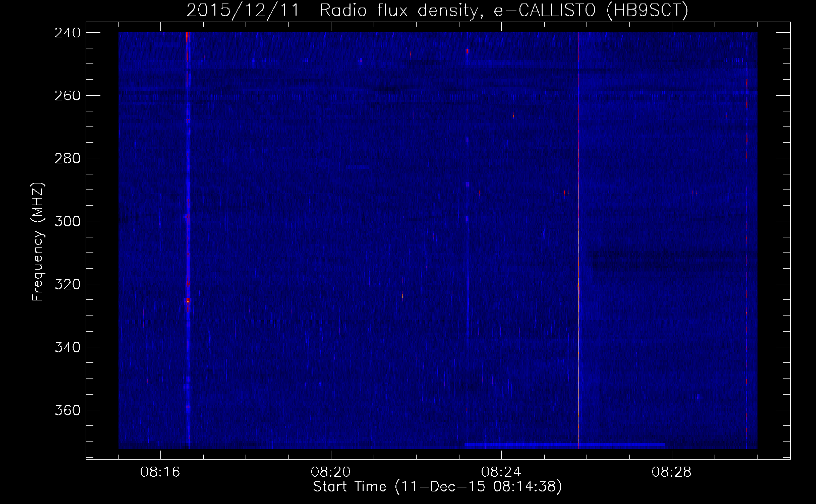Click the bright blue horizontal band at the spectrogram bottom
The image size is (816, 504).
[x=565, y=446]
